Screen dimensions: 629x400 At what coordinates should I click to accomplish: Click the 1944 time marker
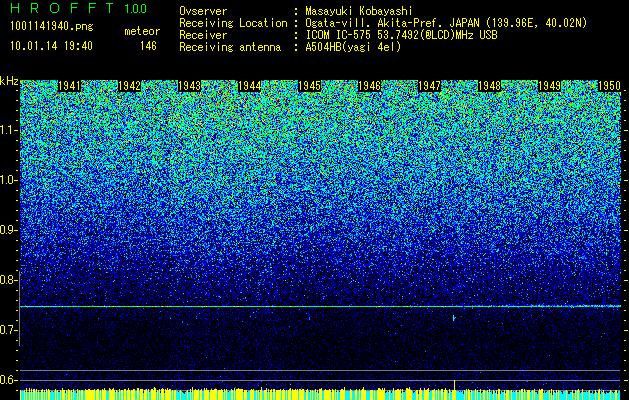pos(249,86)
